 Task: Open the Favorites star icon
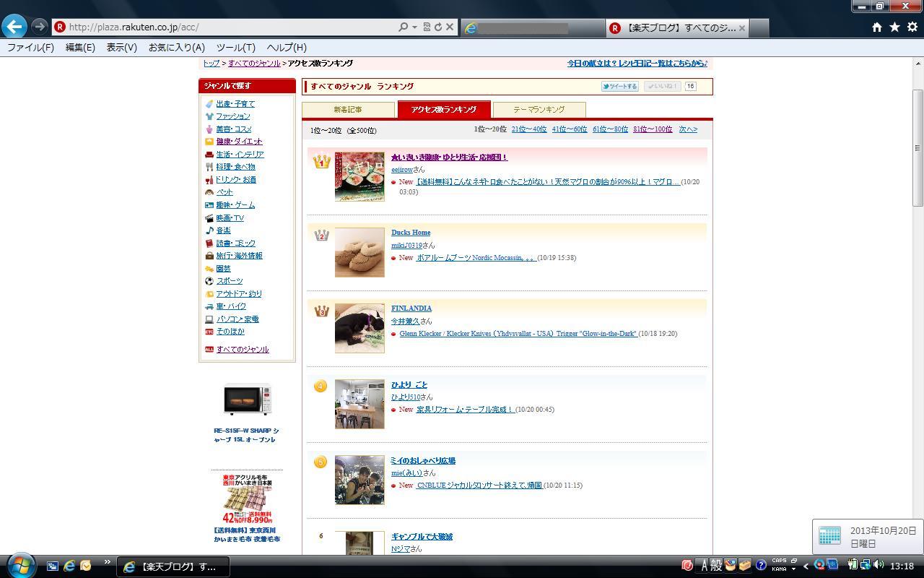point(894,27)
